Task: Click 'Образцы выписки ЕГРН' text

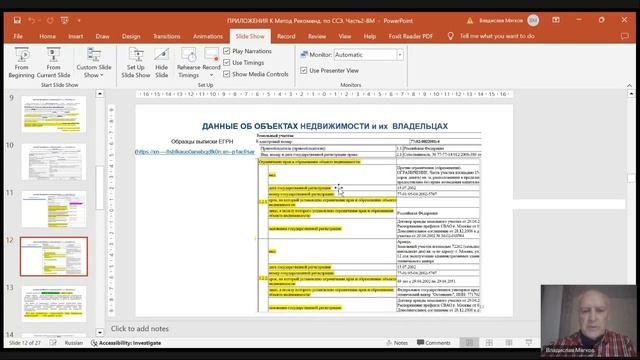Action: click(x=202, y=141)
